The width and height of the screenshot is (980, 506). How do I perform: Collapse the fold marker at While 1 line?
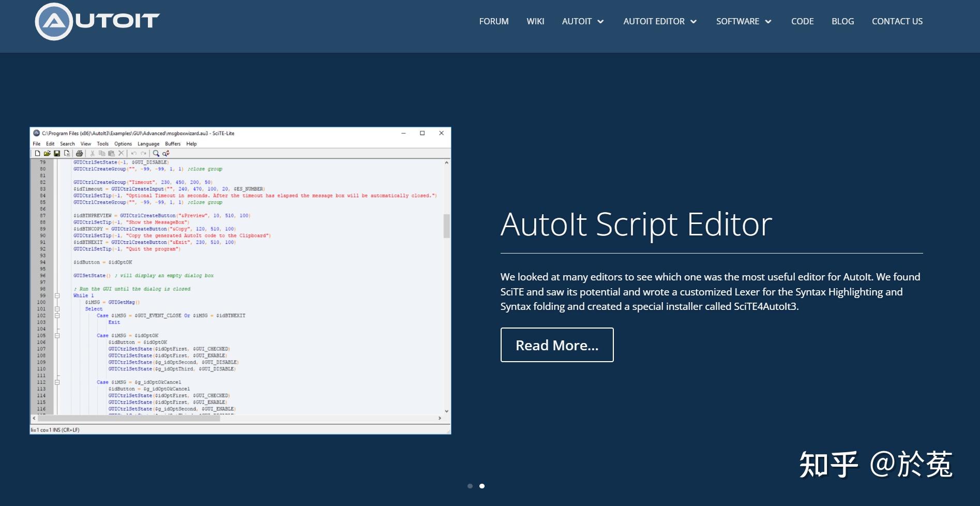(x=57, y=295)
